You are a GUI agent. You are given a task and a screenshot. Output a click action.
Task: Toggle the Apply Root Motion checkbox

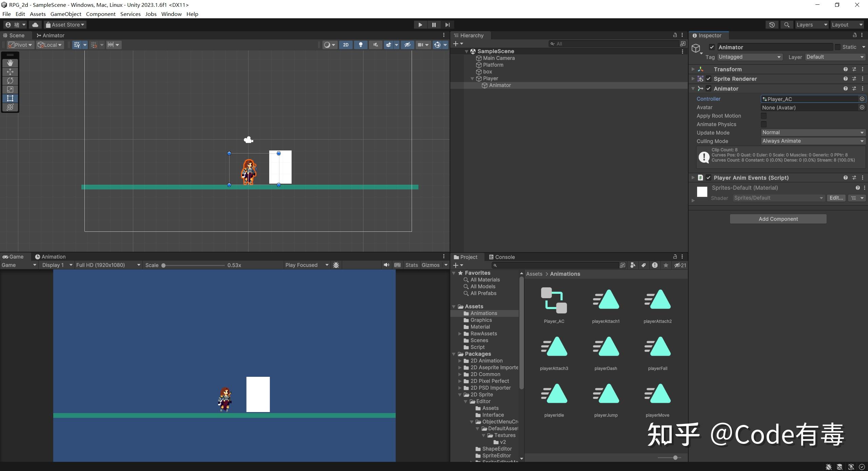tap(764, 116)
